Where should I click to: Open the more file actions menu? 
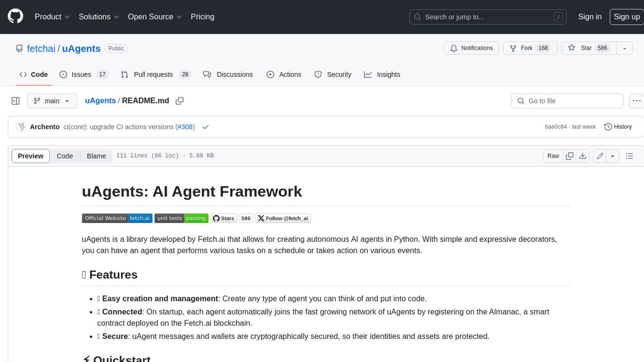(636, 101)
